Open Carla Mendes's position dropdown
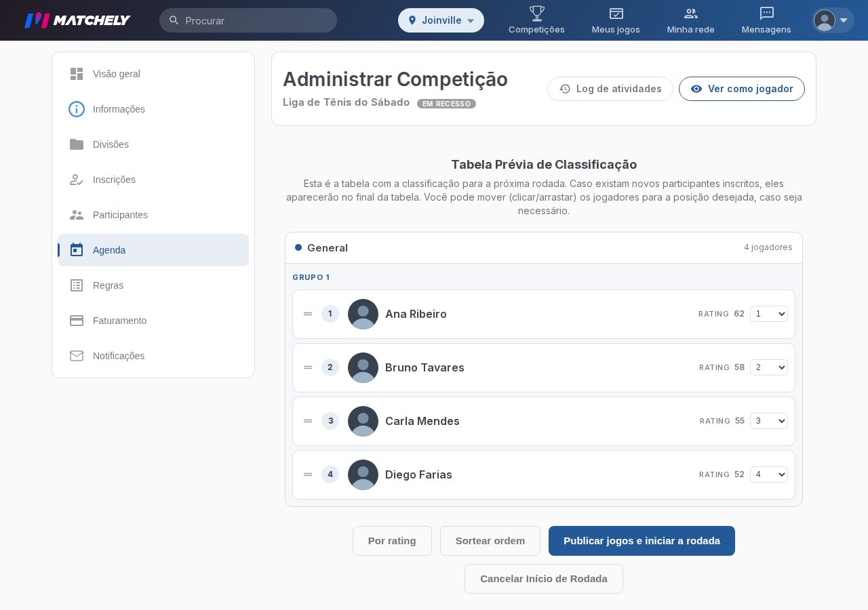Screen dimensions: 868x610 tap(769, 421)
